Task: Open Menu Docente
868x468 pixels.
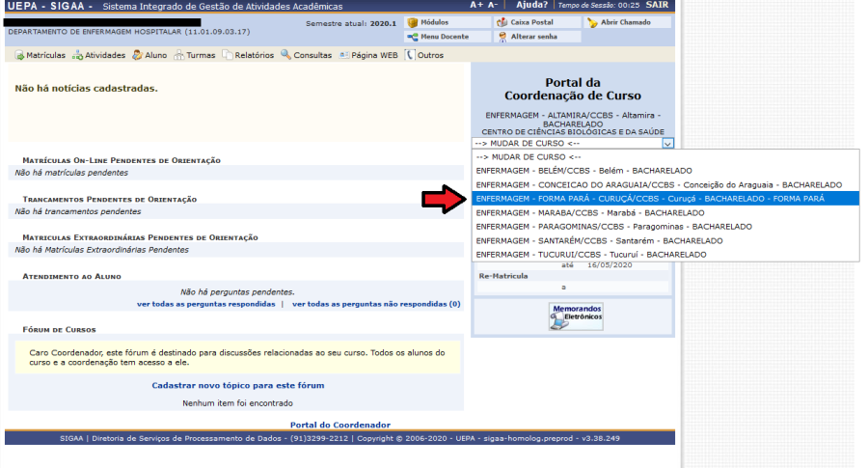Action: (x=413, y=37)
